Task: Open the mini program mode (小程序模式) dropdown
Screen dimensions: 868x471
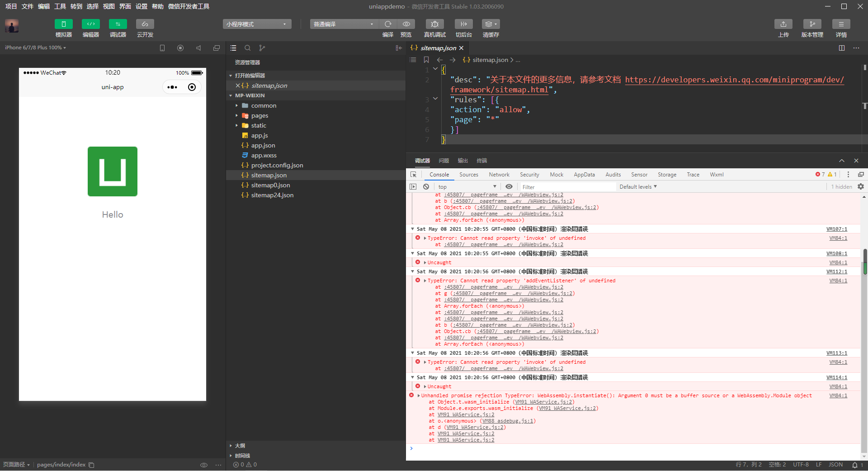Action: point(257,24)
